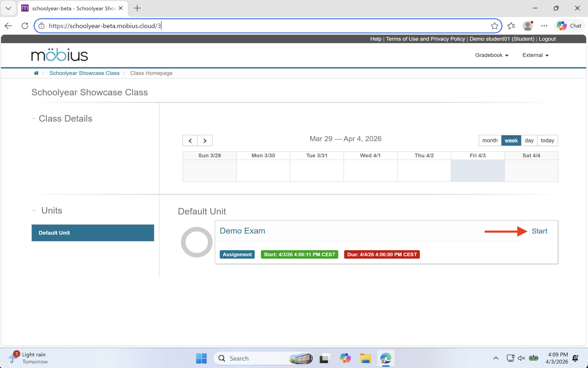Select the week calendar view

click(x=511, y=140)
